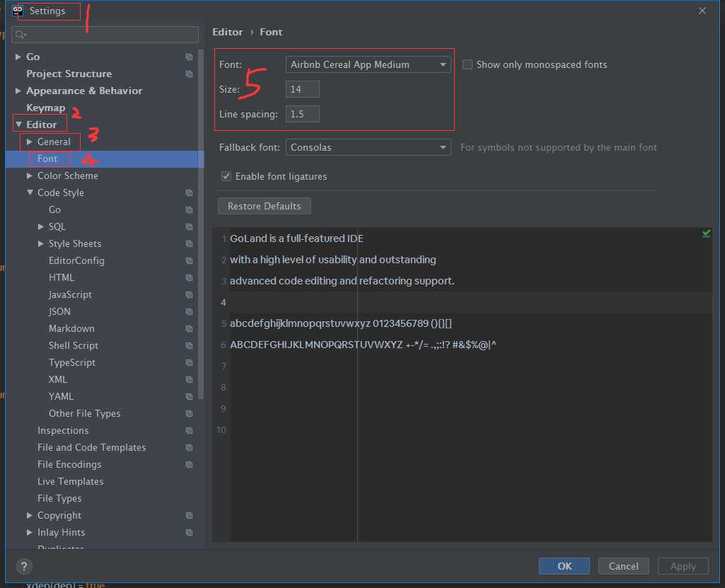The image size is (725, 588).
Task: Focus the settings search field
Action: 105,35
